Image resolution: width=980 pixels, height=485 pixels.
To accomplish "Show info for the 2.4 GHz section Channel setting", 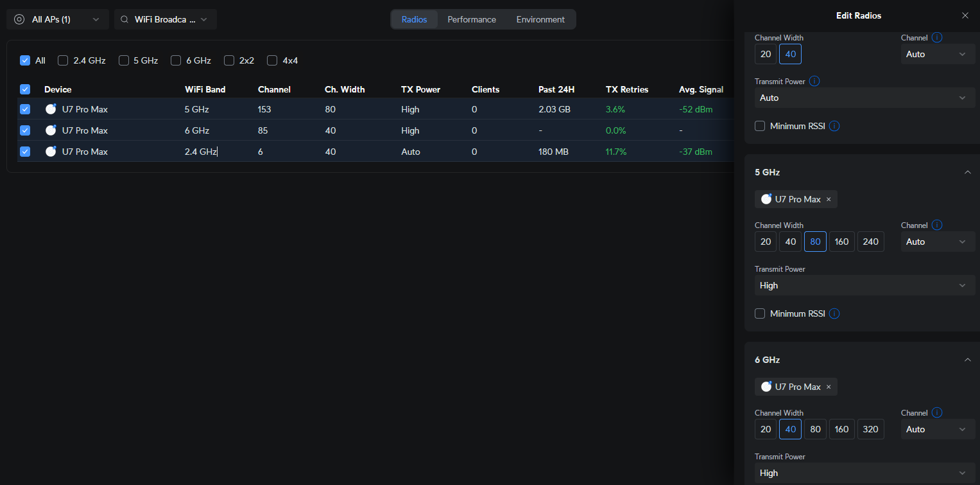I will point(937,38).
